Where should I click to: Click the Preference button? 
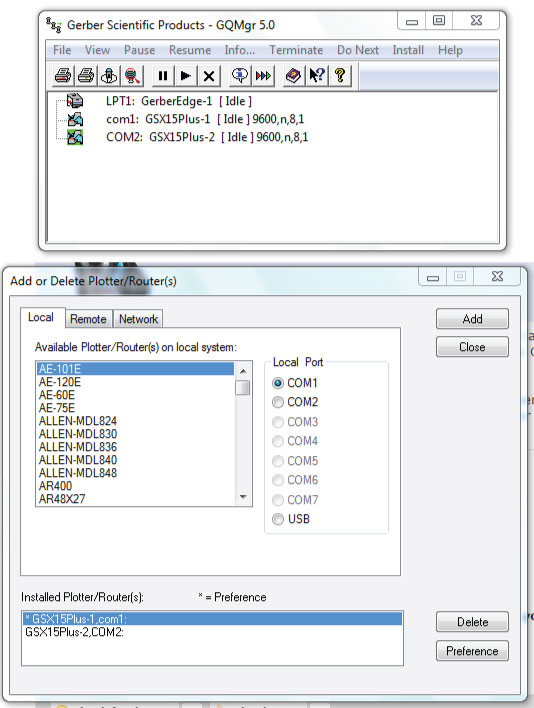(x=472, y=651)
